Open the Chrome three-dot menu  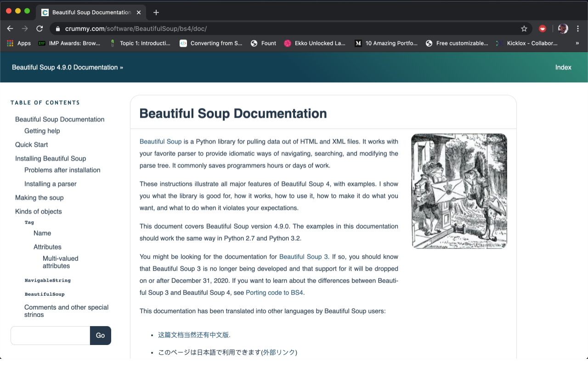tap(578, 29)
